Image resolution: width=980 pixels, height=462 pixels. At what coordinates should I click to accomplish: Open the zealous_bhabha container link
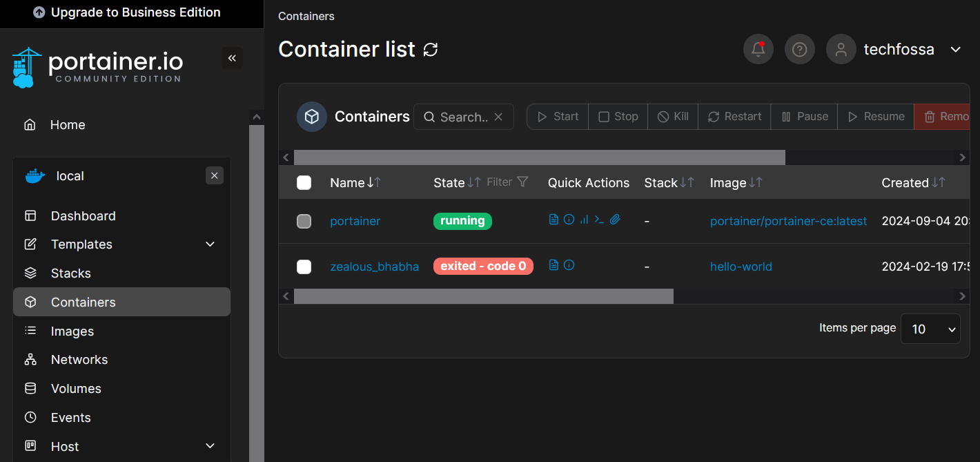(x=374, y=267)
